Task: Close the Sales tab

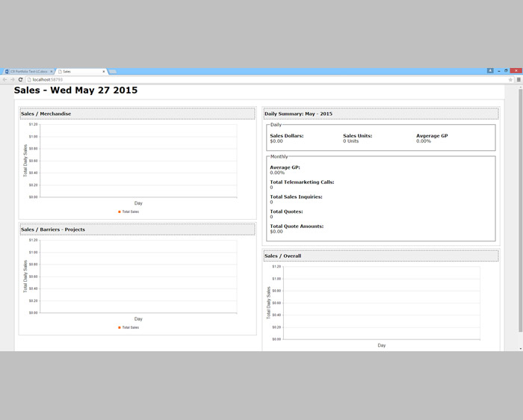Action: click(104, 72)
